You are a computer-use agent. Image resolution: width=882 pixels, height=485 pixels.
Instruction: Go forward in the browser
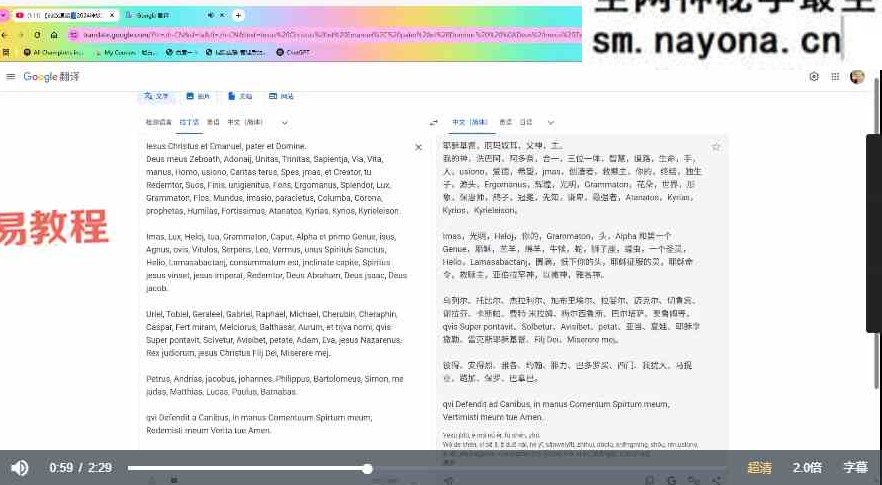(x=21, y=35)
